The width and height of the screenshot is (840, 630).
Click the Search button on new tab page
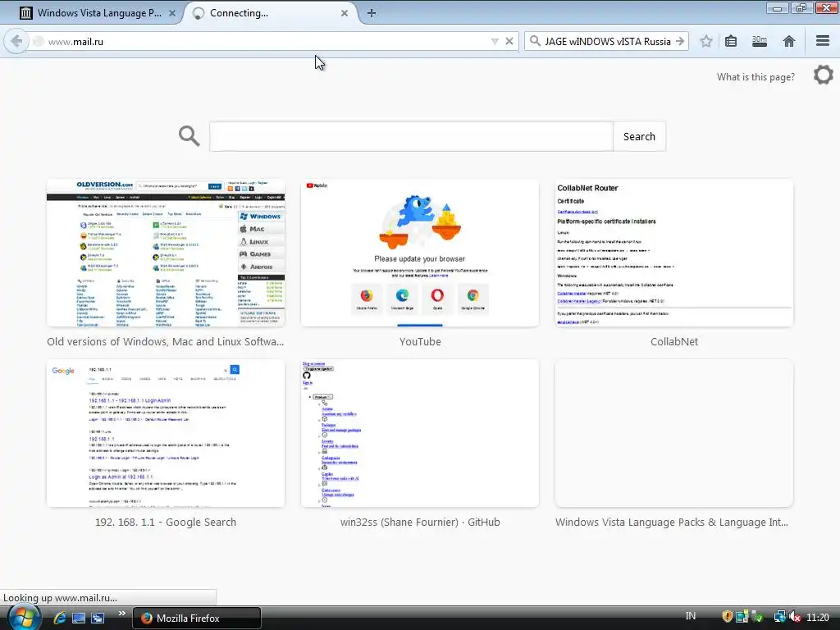tap(639, 137)
